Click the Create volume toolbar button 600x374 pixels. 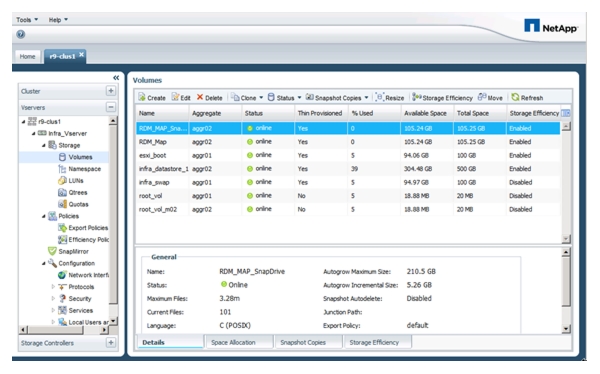pos(152,98)
